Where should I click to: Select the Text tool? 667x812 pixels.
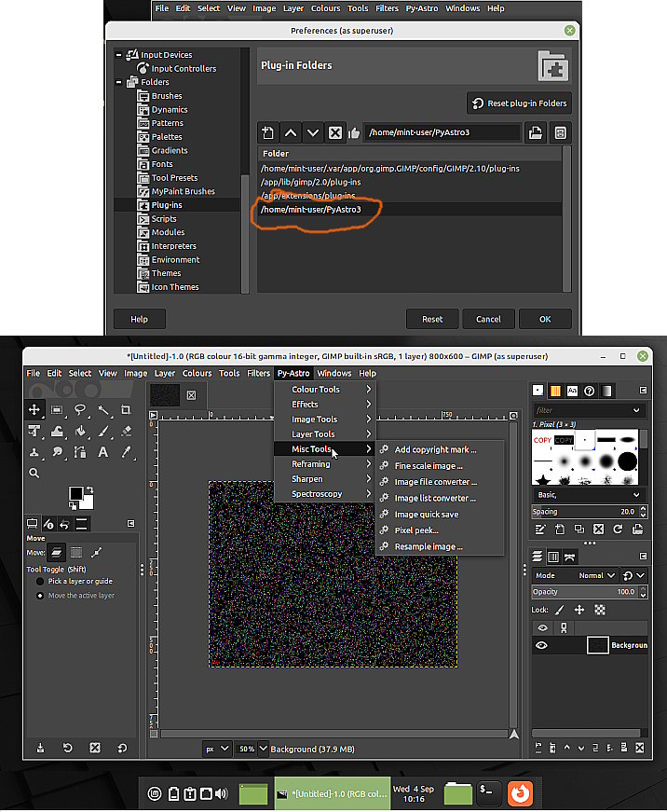pyautogui.click(x=103, y=452)
